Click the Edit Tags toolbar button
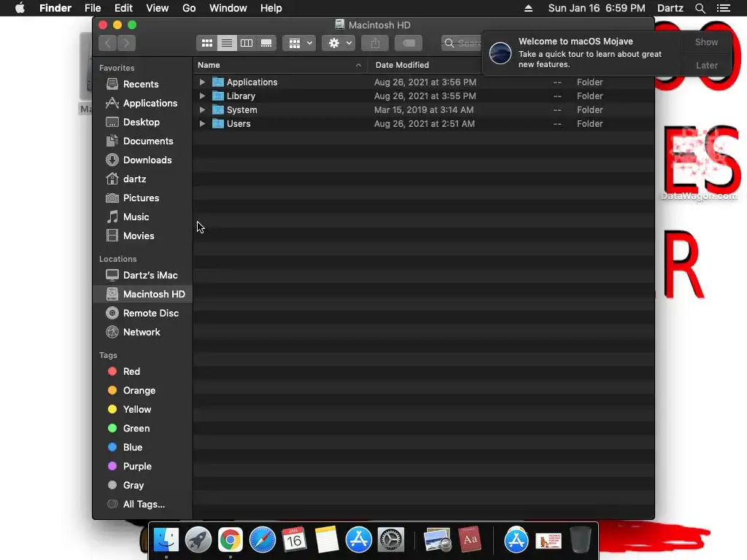The height and width of the screenshot is (560, 747). (x=409, y=43)
